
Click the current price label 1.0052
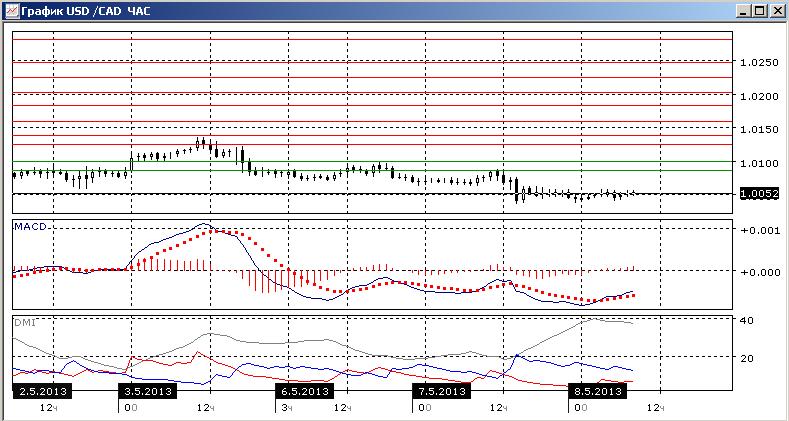pos(759,194)
